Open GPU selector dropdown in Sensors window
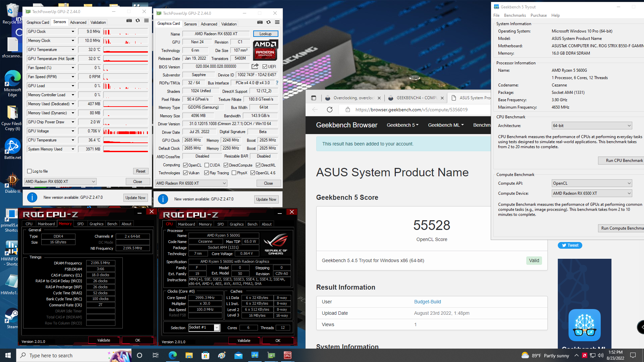The width and height of the screenshot is (644, 362). pyautogui.click(x=60, y=182)
